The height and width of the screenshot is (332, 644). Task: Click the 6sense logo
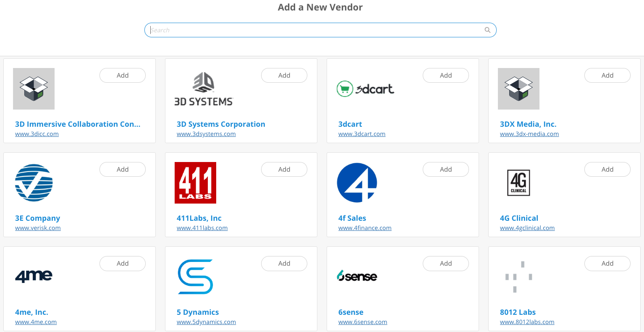coord(357,276)
